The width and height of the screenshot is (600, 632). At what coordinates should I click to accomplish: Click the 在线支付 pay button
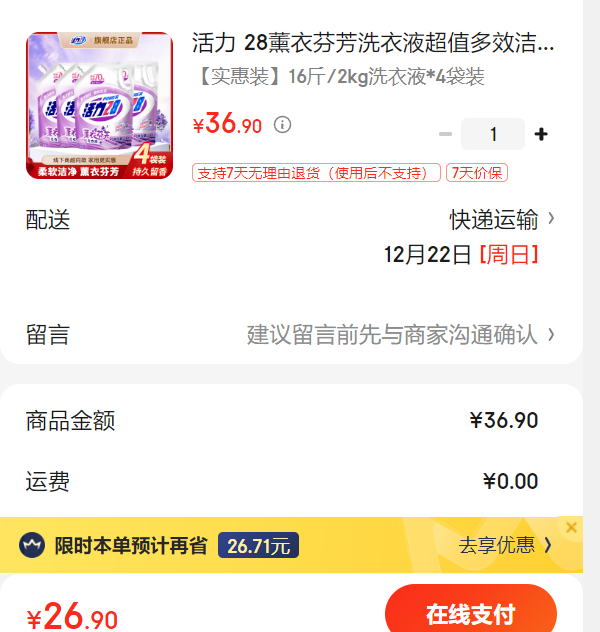471,613
